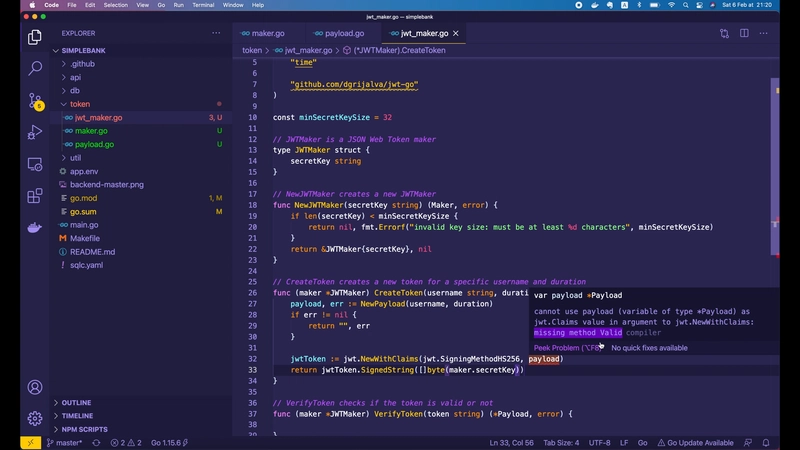Screen dimensions: 800x450
Task: Open the Extensions view
Action: [x=35, y=196]
